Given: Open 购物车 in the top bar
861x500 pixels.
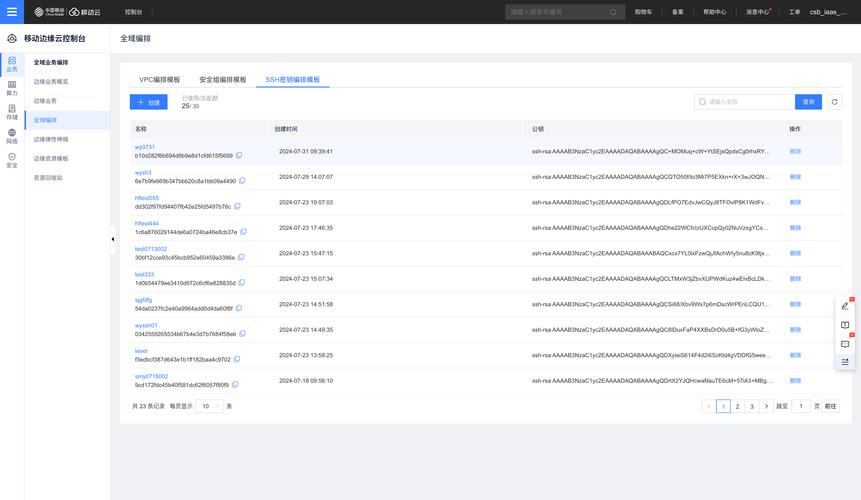Looking at the screenshot, I should (643, 12).
